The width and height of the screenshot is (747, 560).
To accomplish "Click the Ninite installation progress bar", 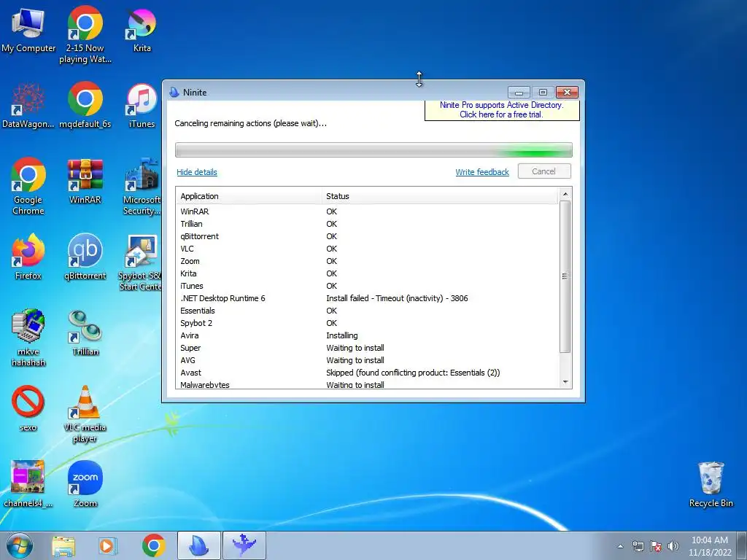I will [x=373, y=149].
